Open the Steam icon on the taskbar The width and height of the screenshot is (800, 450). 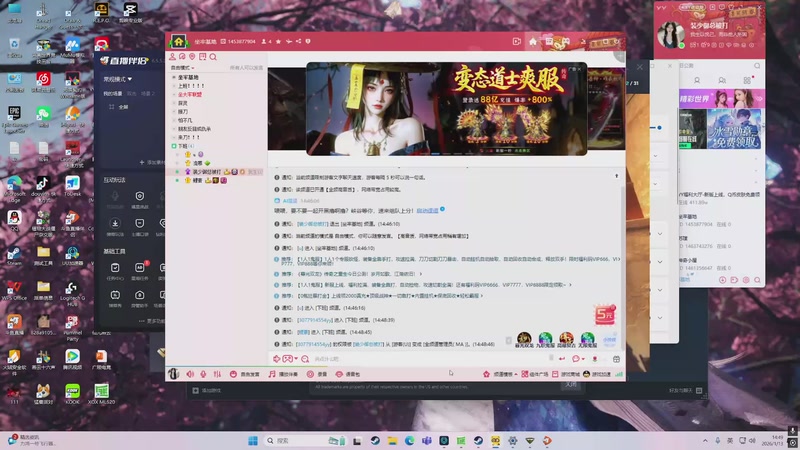[x=375, y=440]
